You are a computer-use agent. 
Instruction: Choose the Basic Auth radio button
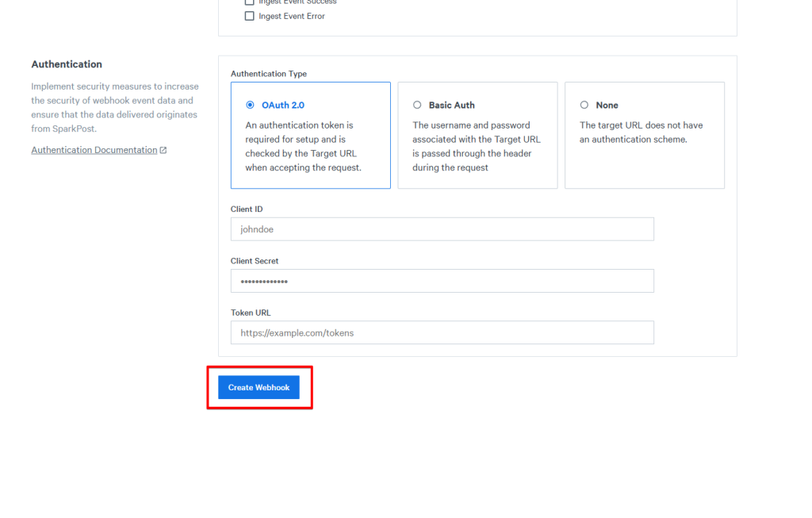point(417,105)
